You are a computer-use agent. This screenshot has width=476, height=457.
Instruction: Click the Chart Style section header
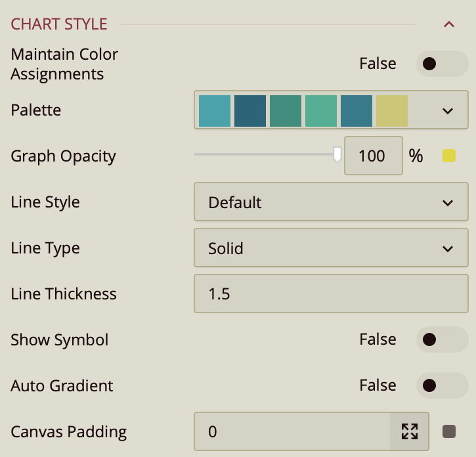pyautogui.click(x=59, y=25)
